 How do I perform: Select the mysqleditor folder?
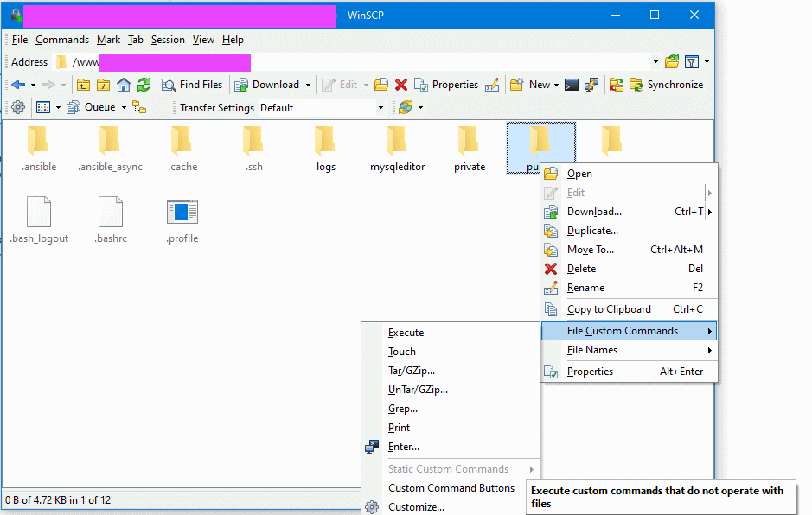tap(397, 149)
